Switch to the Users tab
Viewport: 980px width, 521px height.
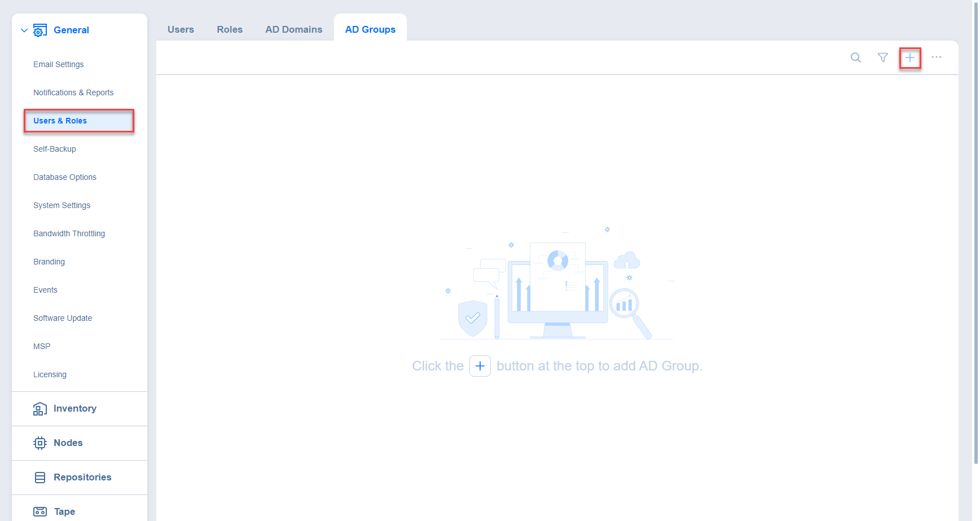click(181, 29)
